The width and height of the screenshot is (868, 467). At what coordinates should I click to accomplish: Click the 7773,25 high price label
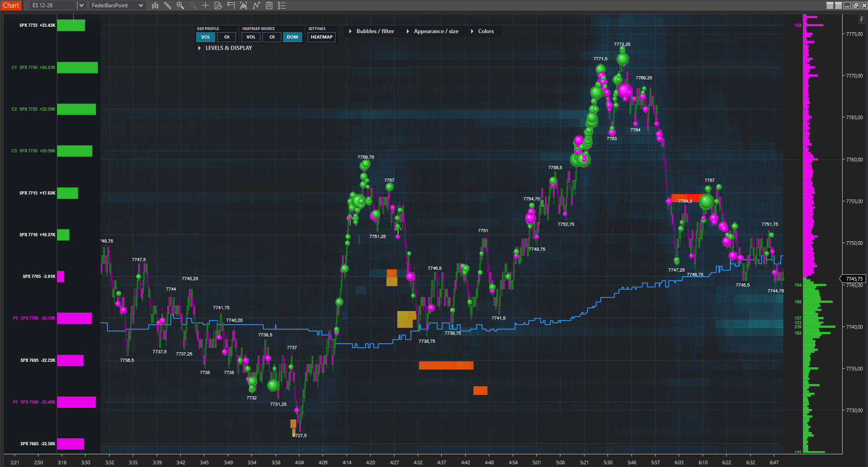click(x=622, y=44)
